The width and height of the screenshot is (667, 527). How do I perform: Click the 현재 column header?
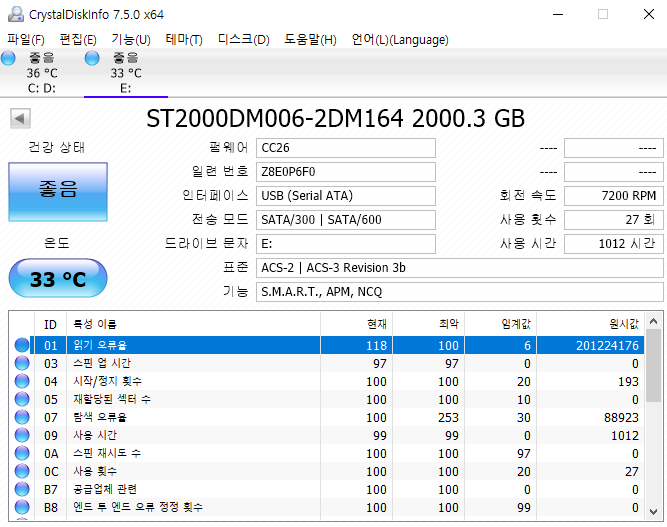coord(356,325)
